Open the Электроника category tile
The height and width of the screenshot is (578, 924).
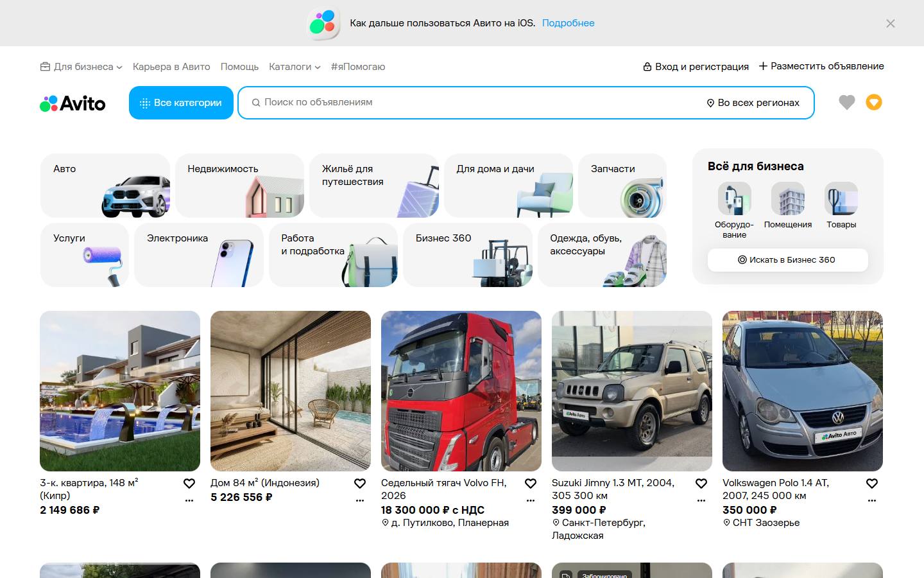[x=199, y=255]
